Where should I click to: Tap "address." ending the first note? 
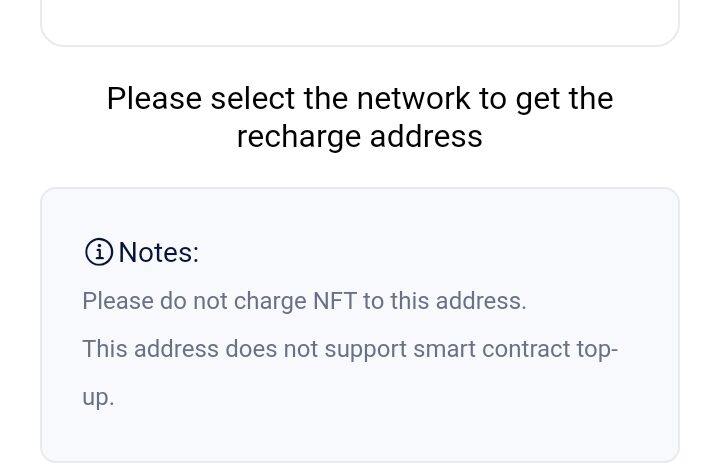click(x=483, y=301)
